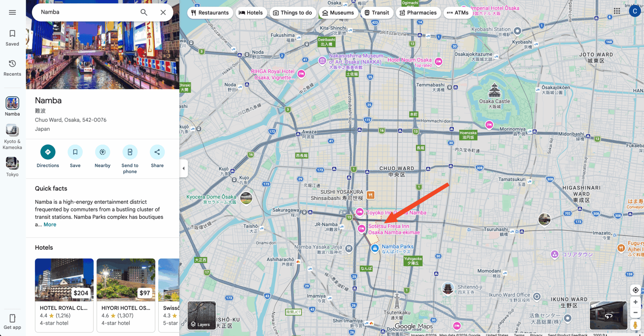Find Nearby places icon

tap(103, 152)
